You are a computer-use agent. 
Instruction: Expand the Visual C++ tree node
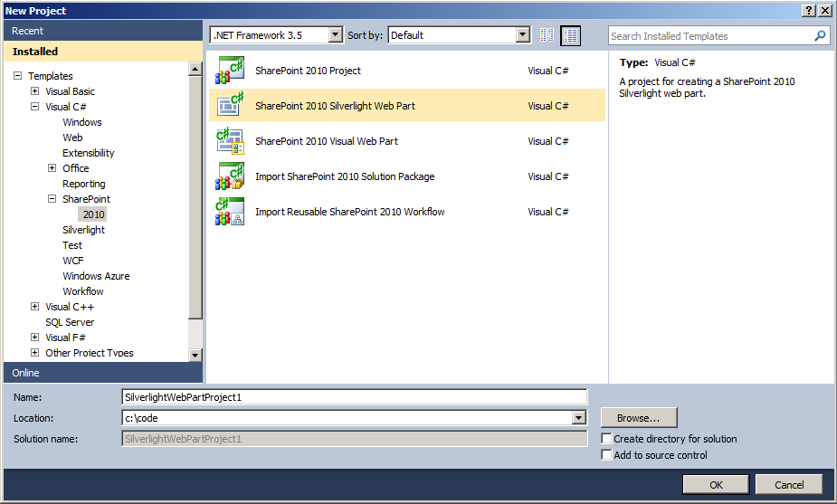coord(34,307)
